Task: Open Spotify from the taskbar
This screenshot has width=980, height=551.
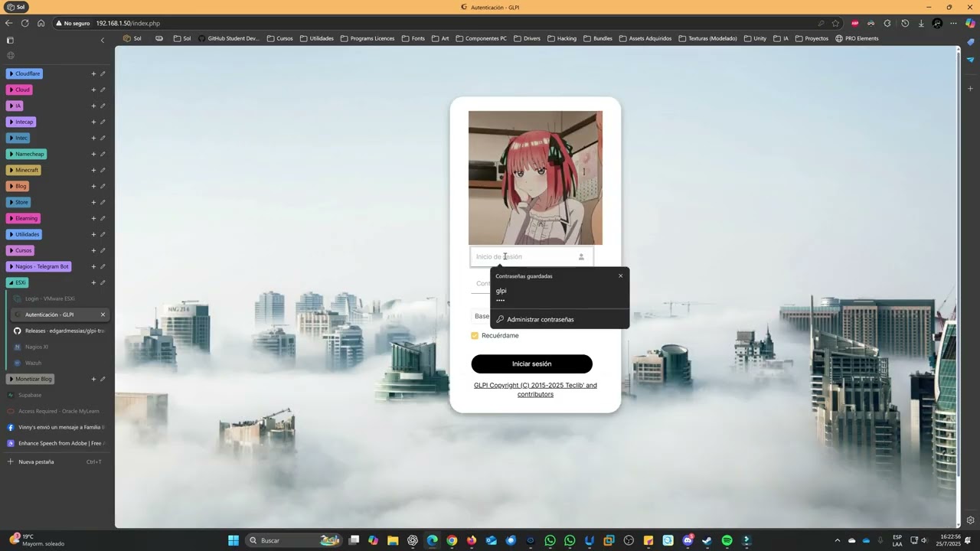Action: pyautogui.click(x=727, y=540)
